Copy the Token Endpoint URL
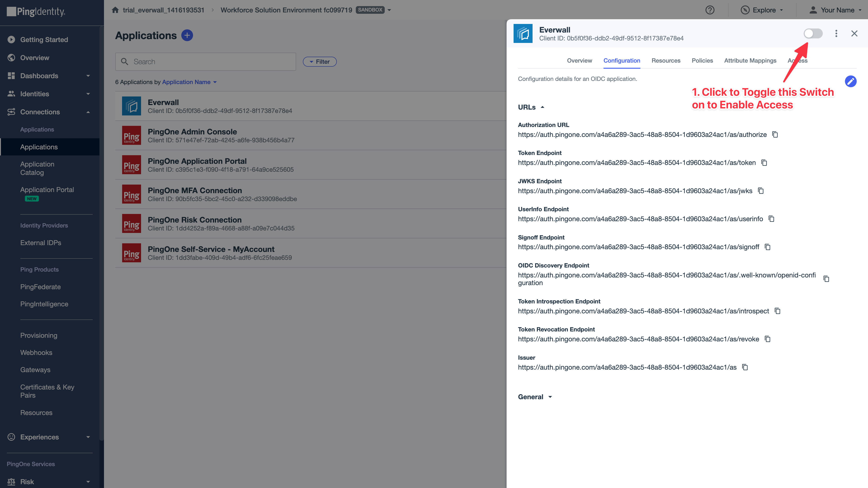The image size is (868, 488). [764, 163]
